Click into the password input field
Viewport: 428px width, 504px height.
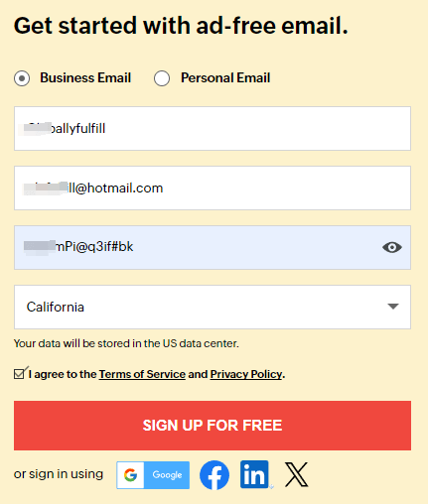click(213, 247)
